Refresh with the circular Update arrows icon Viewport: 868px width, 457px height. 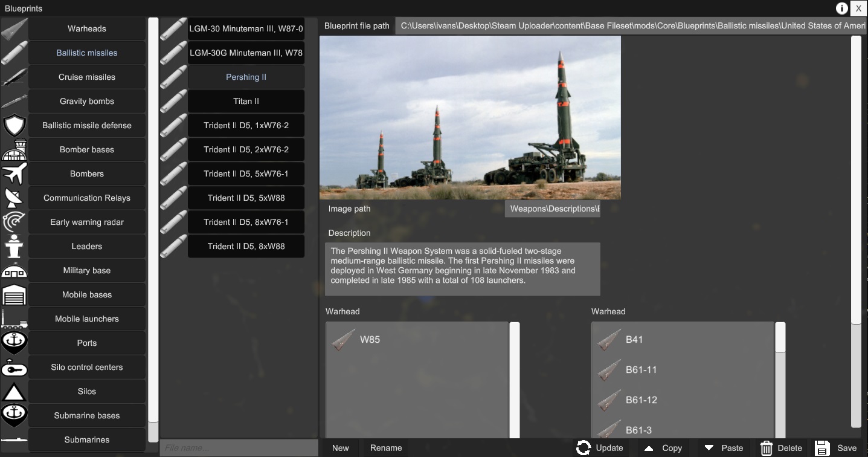click(583, 448)
